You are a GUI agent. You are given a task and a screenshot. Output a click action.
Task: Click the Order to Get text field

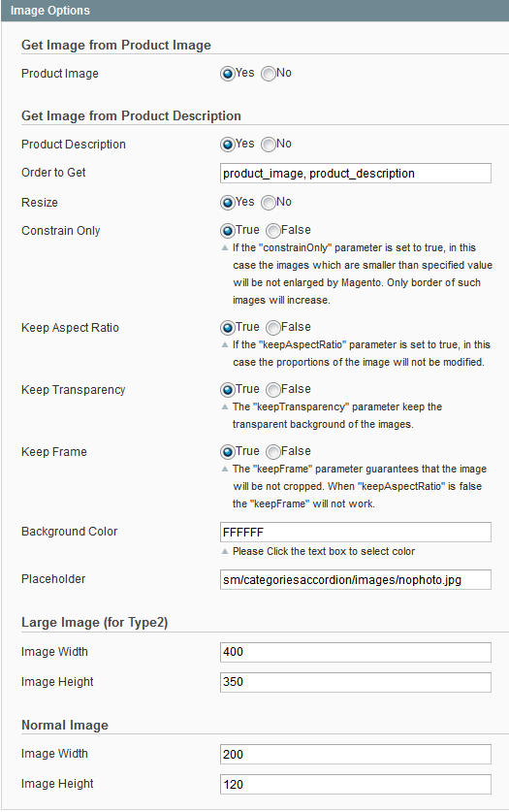(356, 174)
